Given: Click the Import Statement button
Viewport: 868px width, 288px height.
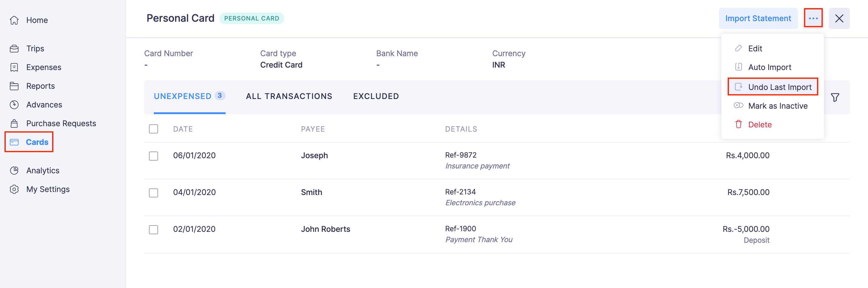Looking at the screenshot, I should tap(758, 18).
